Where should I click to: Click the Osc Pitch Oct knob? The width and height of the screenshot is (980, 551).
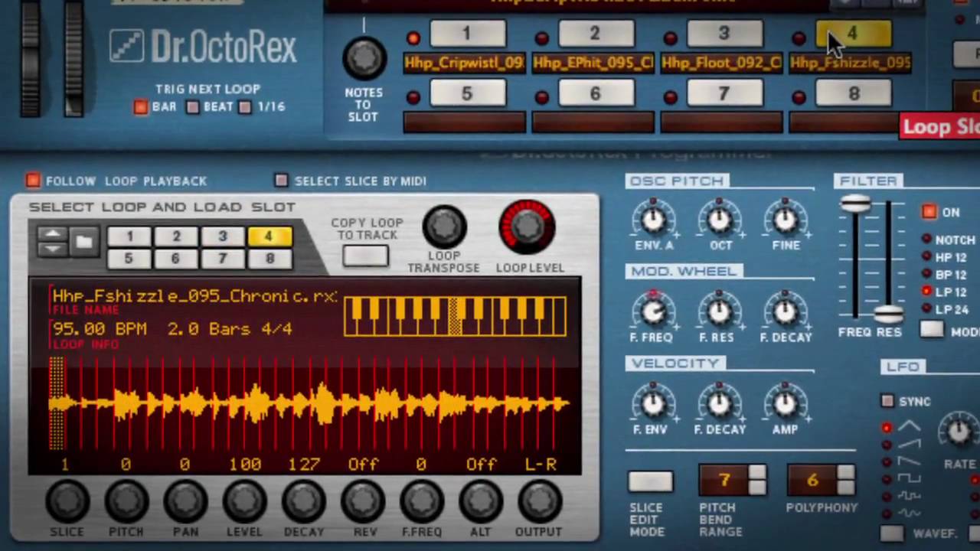click(x=719, y=220)
